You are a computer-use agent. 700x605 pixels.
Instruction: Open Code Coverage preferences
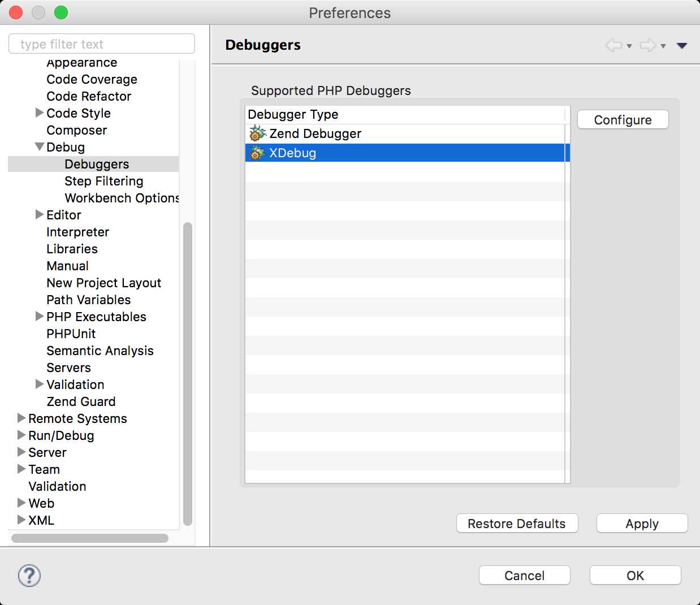[x=92, y=79]
